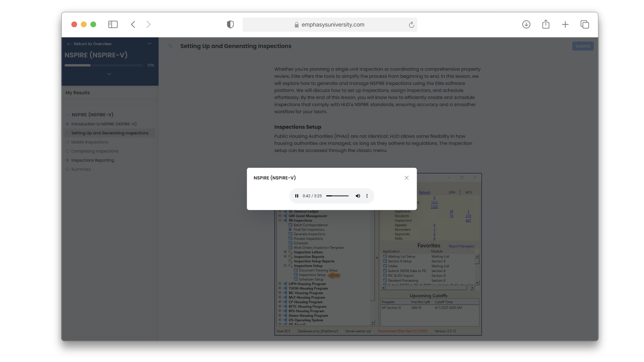Go back to previous page
The image size is (644, 362).
click(x=133, y=24)
